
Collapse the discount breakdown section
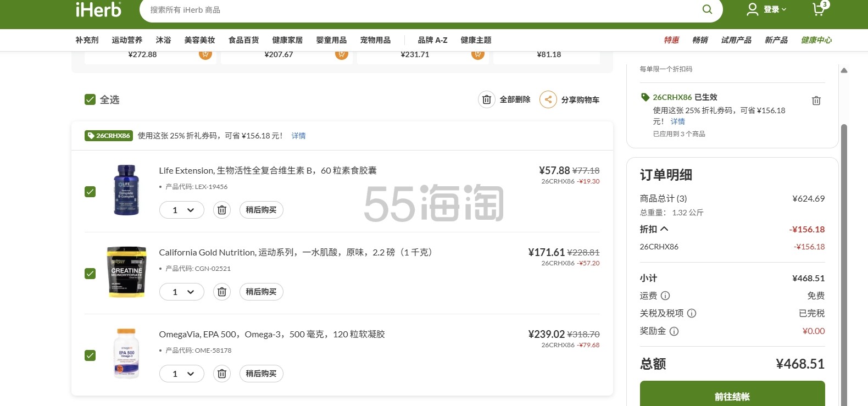(x=664, y=229)
